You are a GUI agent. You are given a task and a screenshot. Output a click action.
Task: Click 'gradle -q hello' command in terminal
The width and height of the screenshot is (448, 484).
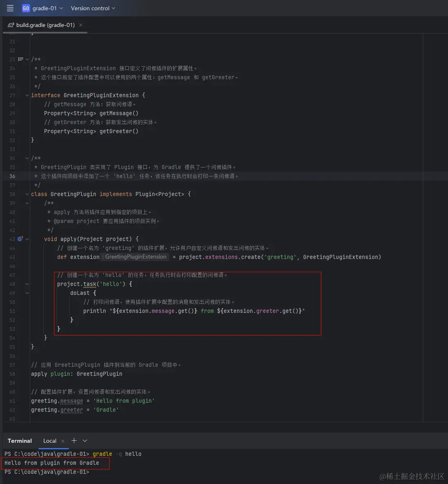117,454
